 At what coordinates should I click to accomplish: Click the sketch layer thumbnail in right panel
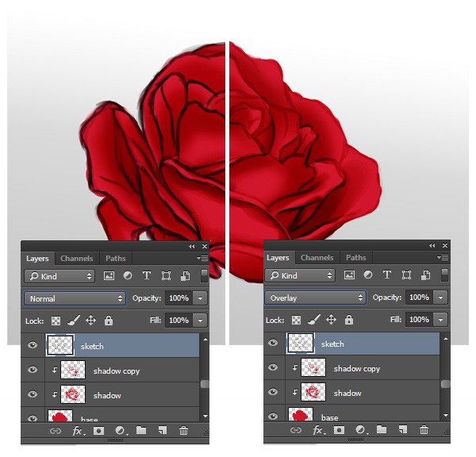301,344
